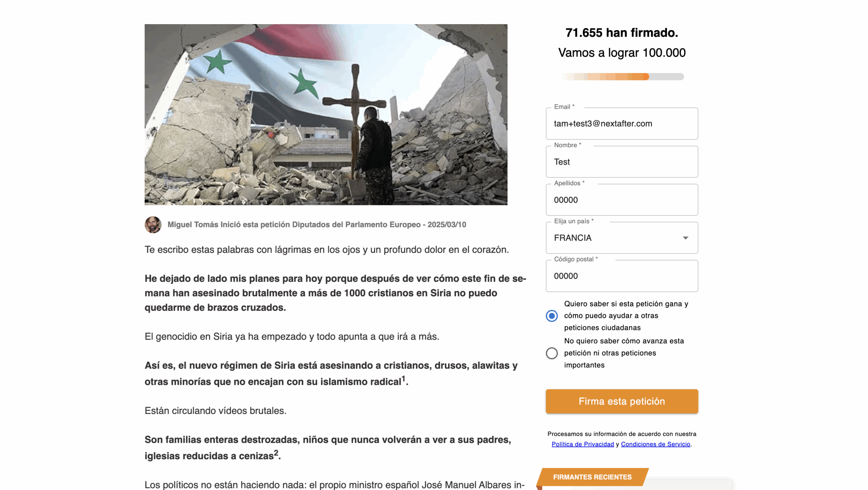The image size is (868, 490).
Task: Click footnote 2 superscript after 'cenizas'
Action: point(276,453)
